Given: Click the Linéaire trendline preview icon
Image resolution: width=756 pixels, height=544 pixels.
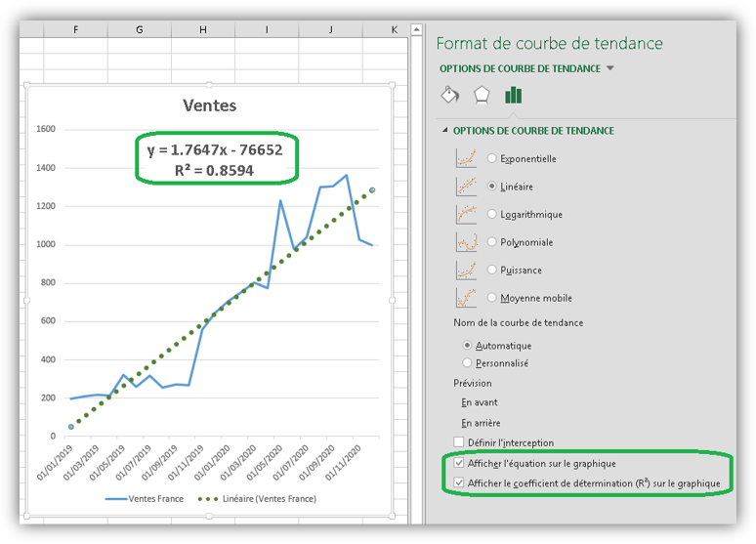Looking at the screenshot, I should click(466, 187).
